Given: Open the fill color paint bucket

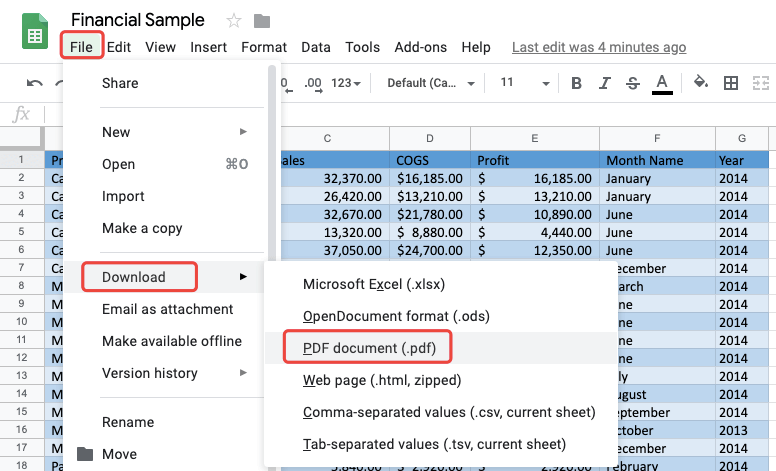Looking at the screenshot, I should pyautogui.click(x=702, y=83).
